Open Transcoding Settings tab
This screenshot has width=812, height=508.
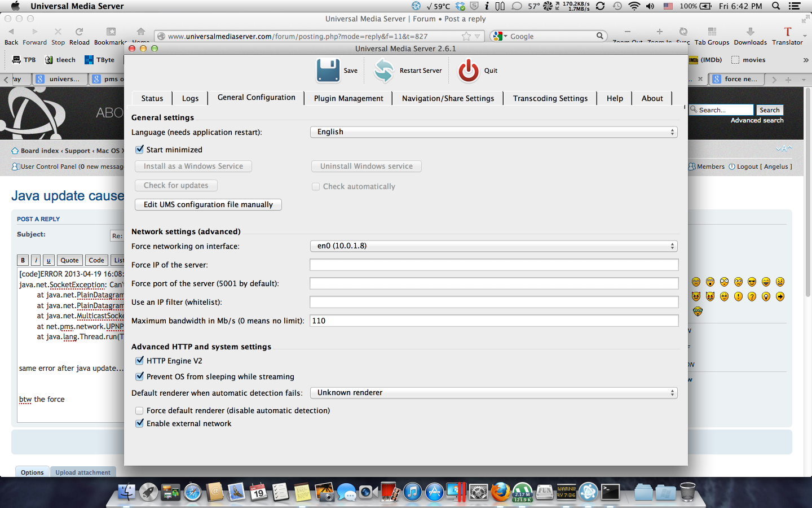(550, 98)
